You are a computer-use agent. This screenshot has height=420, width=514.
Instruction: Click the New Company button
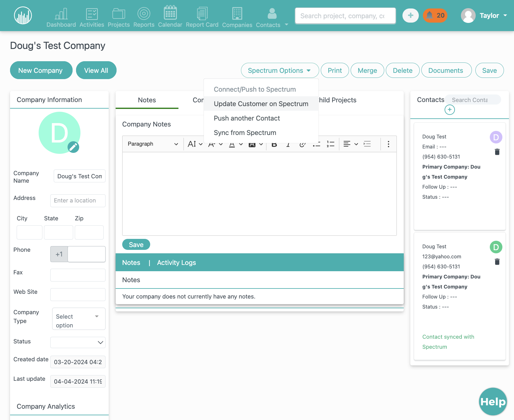coord(41,70)
